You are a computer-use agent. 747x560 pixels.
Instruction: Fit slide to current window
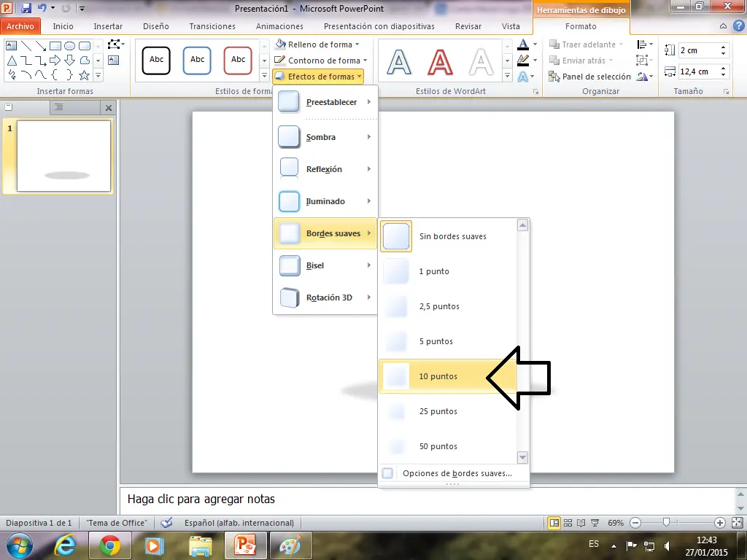coord(737,523)
